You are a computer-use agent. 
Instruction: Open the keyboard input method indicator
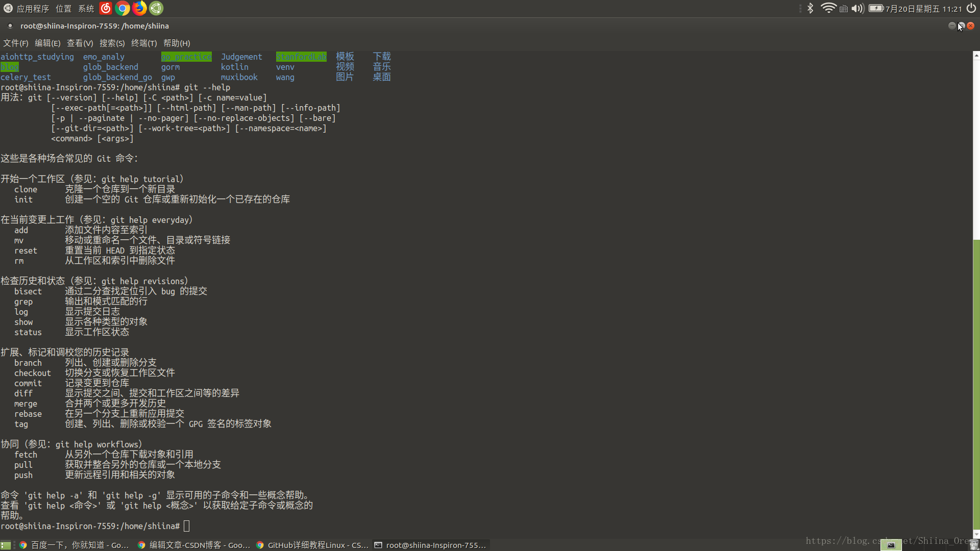[844, 9]
